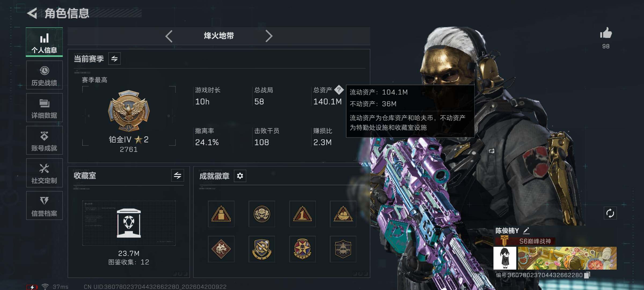Rotate the character model with the refresh icon
Image resolution: width=644 pixels, height=290 pixels.
point(610,213)
